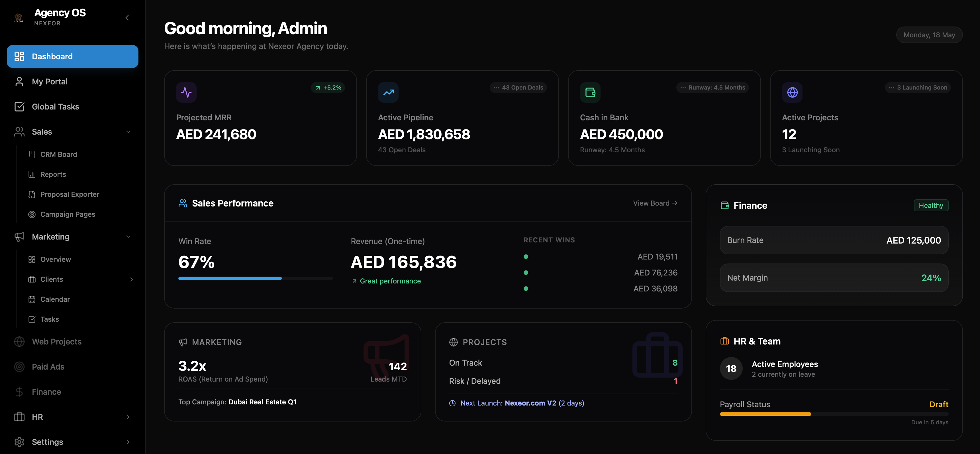Click the Reports bar chart icon
The height and width of the screenshot is (454, 980).
32,175
